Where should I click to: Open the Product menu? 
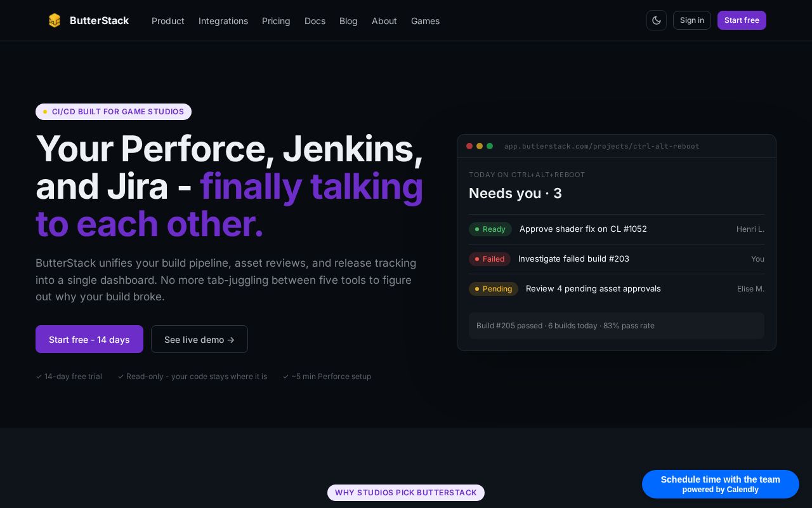tap(168, 21)
